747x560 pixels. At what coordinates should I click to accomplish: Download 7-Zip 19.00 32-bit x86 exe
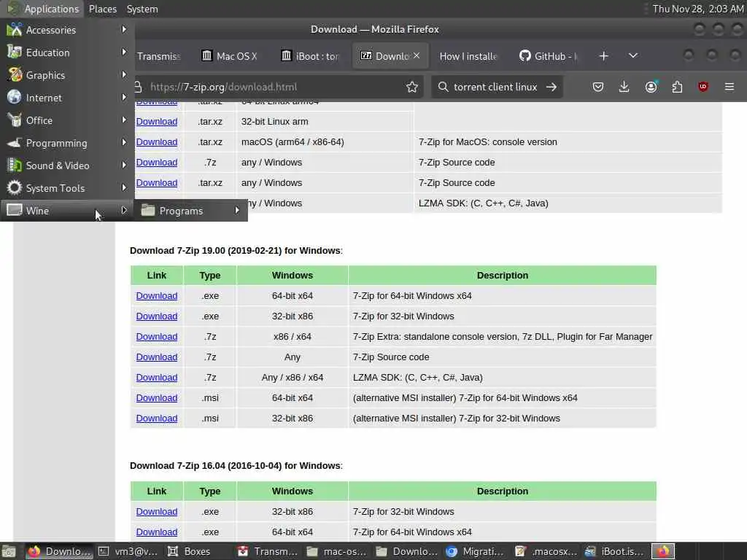(x=157, y=316)
